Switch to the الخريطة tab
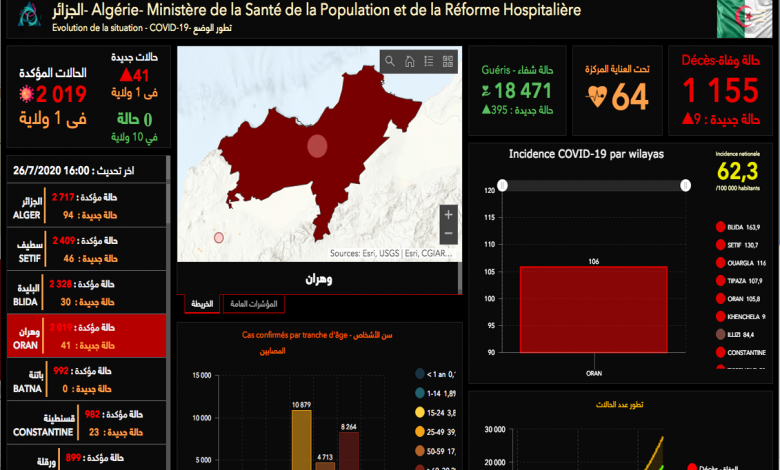780x470 pixels. (202, 304)
